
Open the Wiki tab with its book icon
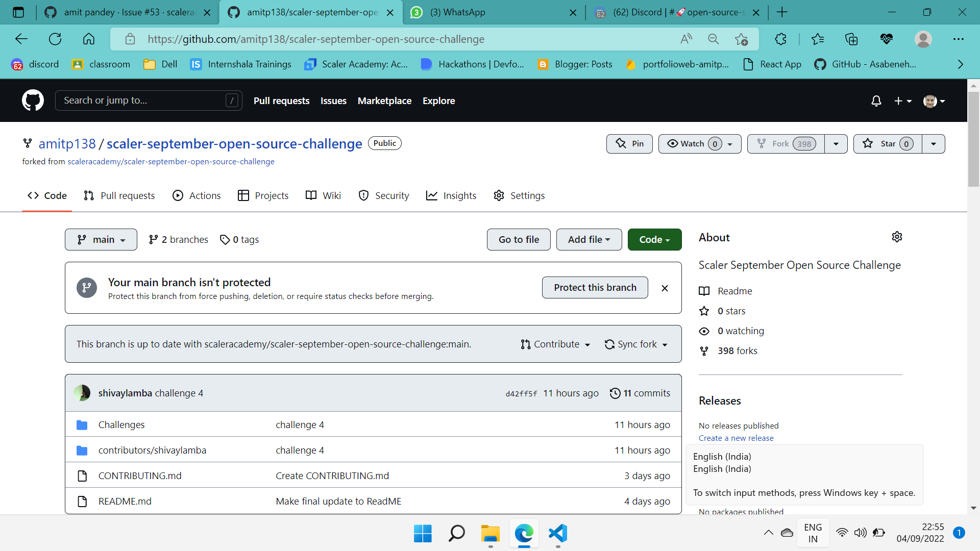[323, 195]
